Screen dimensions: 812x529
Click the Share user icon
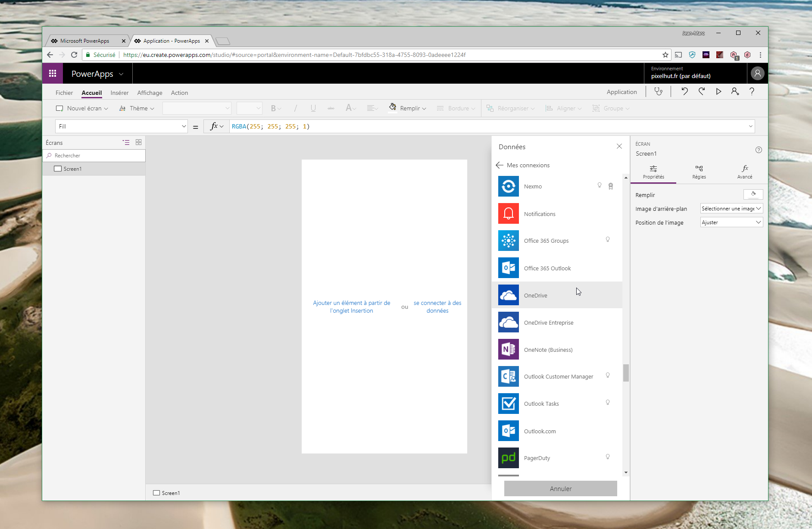(735, 91)
